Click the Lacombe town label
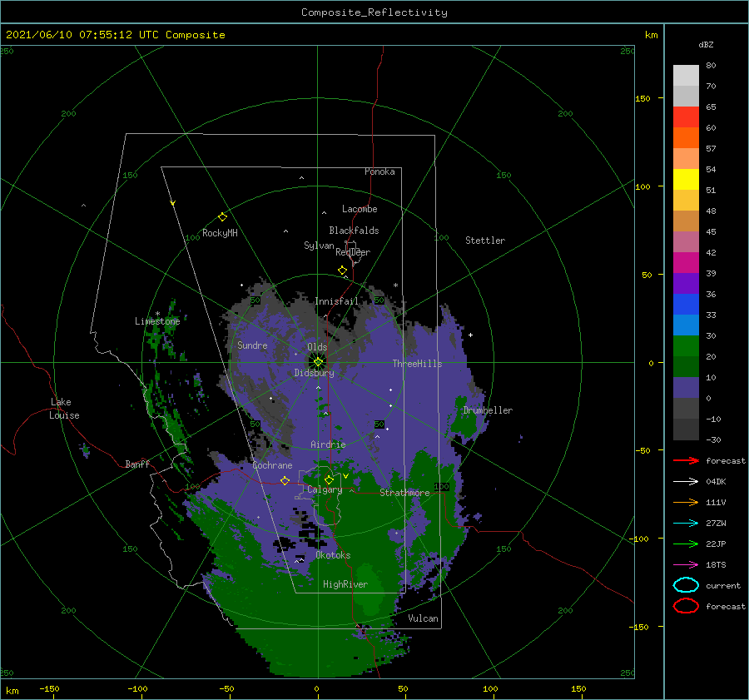This screenshot has width=749, height=700. [x=360, y=209]
